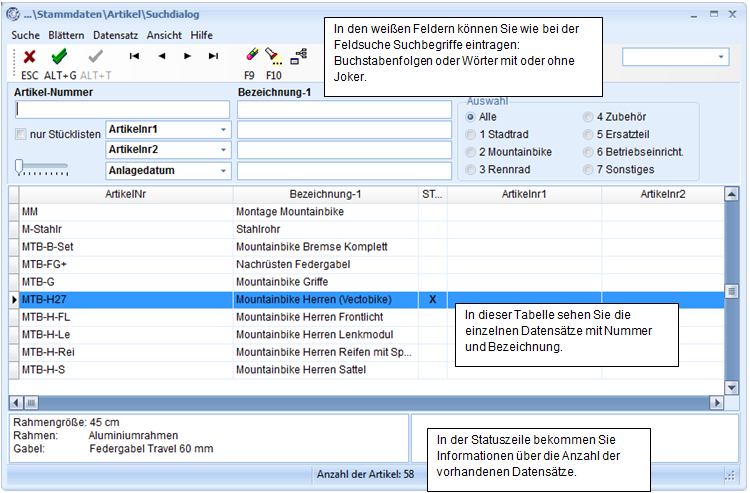Open the Anlagedatum field dropdown
Screen dimensions: 750x493
coord(223,171)
